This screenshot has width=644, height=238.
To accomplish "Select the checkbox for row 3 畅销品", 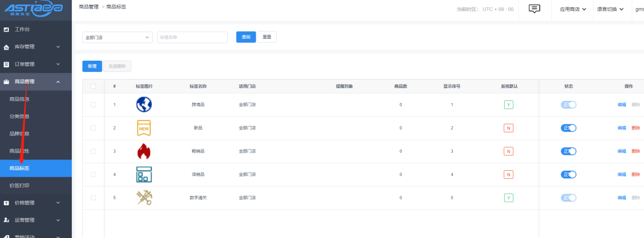I will 93,151.
